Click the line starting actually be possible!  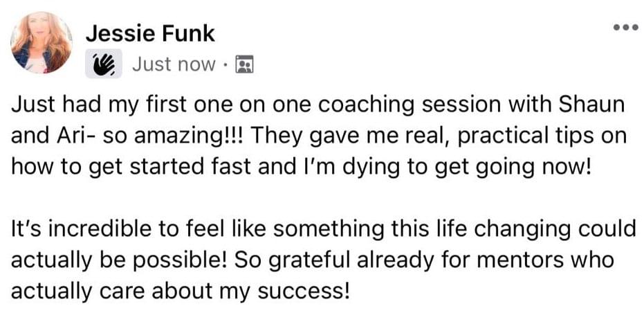(312, 260)
